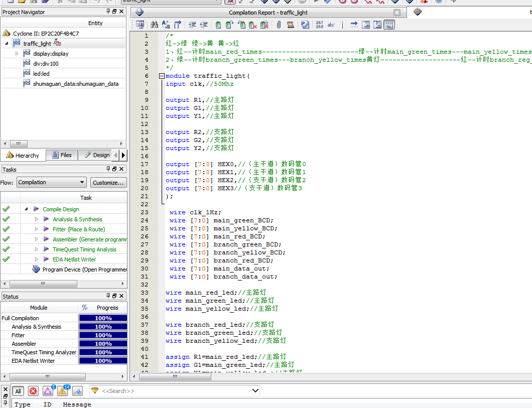
Task: Switch to the Files tab in Project Navigator
Action: tap(61, 155)
